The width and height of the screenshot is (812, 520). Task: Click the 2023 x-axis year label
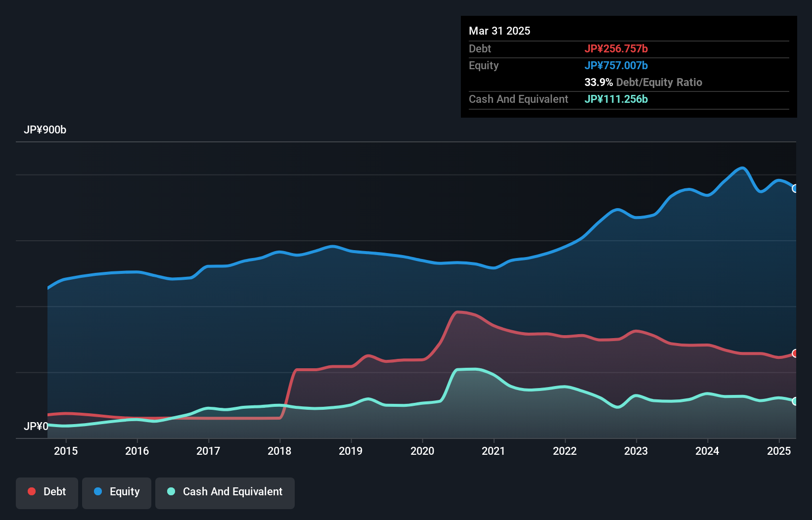636,451
